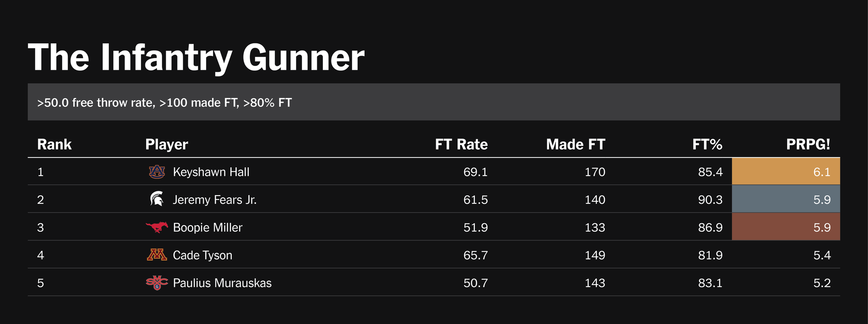This screenshot has width=868, height=324.
Task: Open Boopie Miller's player name
Action: point(207,228)
